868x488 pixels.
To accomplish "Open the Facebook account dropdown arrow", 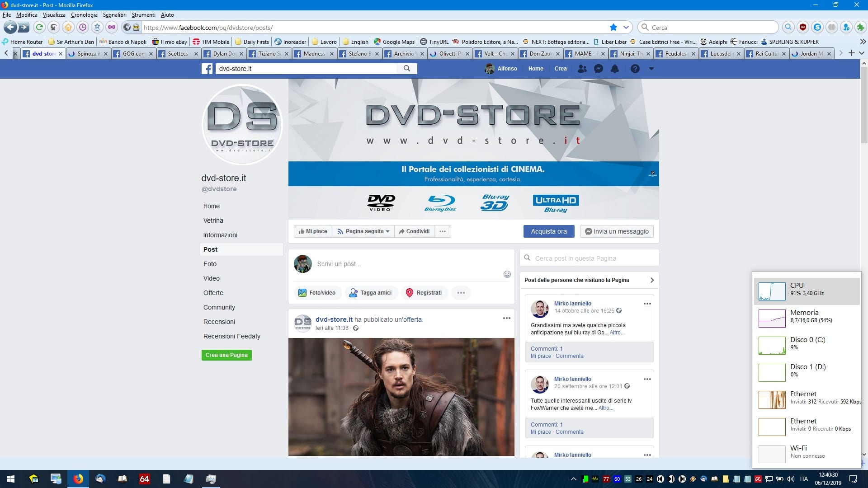I will [x=651, y=69].
